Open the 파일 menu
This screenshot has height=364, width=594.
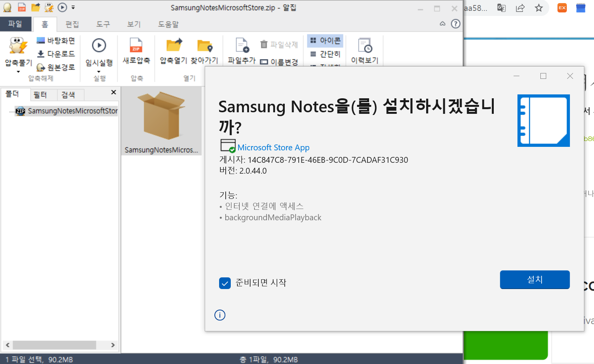pos(15,24)
